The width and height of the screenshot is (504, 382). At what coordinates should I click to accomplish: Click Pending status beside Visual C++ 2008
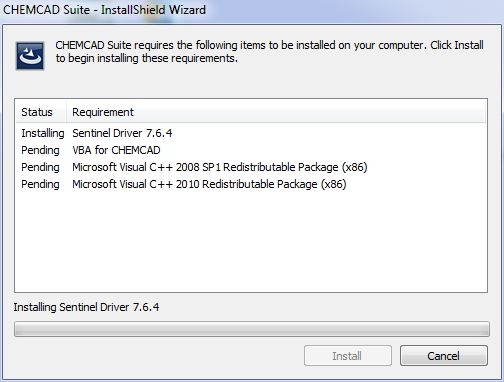click(x=40, y=167)
